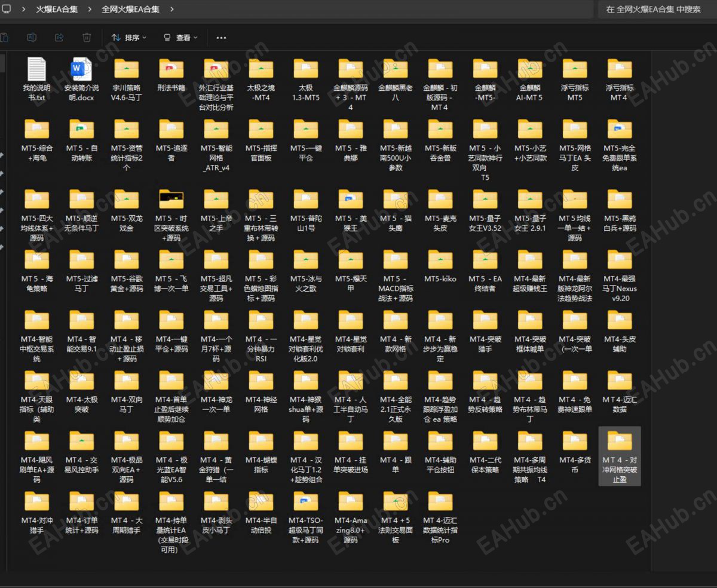Select the 浮亏指标MT4 folder

click(x=619, y=80)
